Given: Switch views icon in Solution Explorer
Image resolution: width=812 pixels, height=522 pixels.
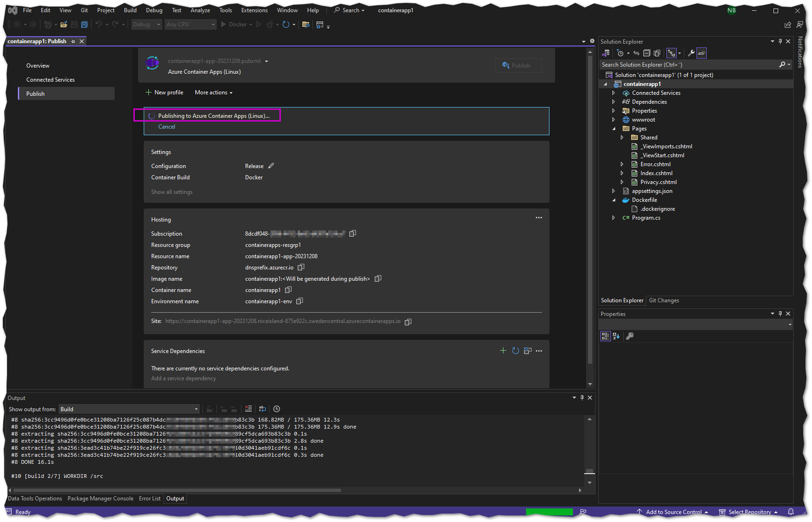Looking at the screenshot, I should 606,53.
